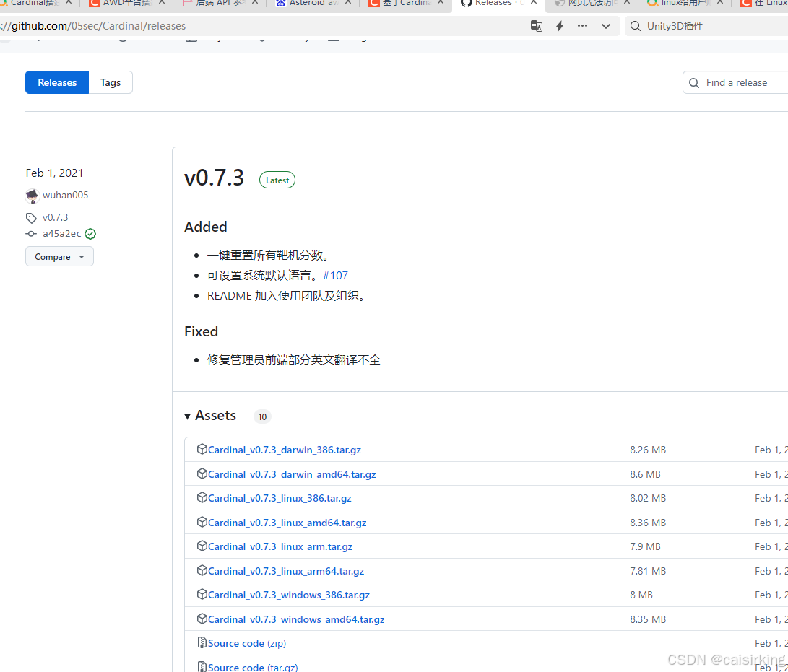Download Cardinal_v0.7.3_linux_arm64.tar.gz

tap(286, 571)
